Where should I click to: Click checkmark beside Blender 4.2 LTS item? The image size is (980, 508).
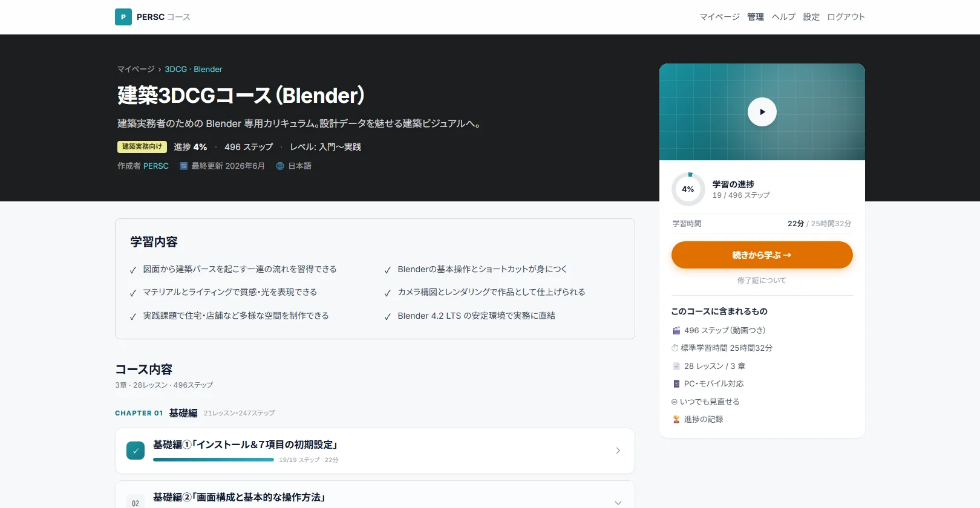point(388,317)
